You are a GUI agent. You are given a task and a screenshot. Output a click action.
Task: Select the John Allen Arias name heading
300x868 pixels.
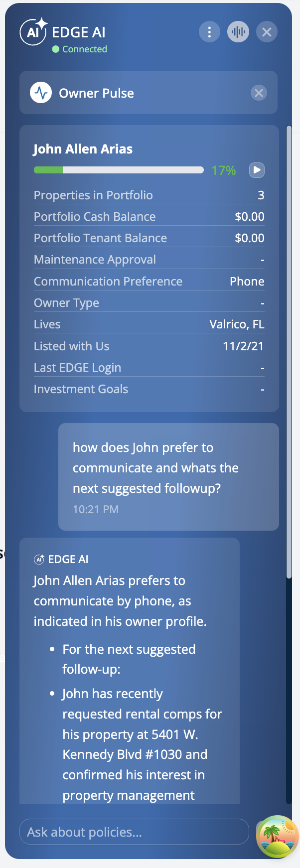pyautogui.click(x=83, y=149)
